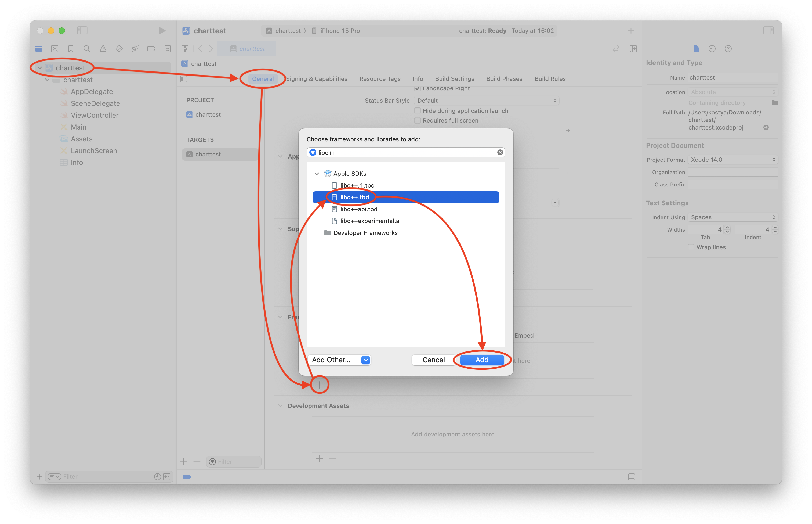This screenshot has width=812, height=524.
Task: Switch to the General tab
Action: tap(263, 79)
